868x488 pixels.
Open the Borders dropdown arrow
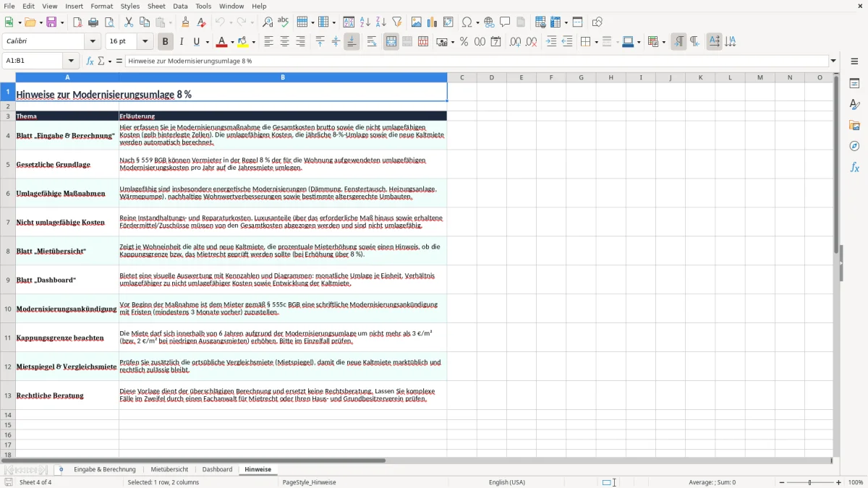[x=596, y=42]
